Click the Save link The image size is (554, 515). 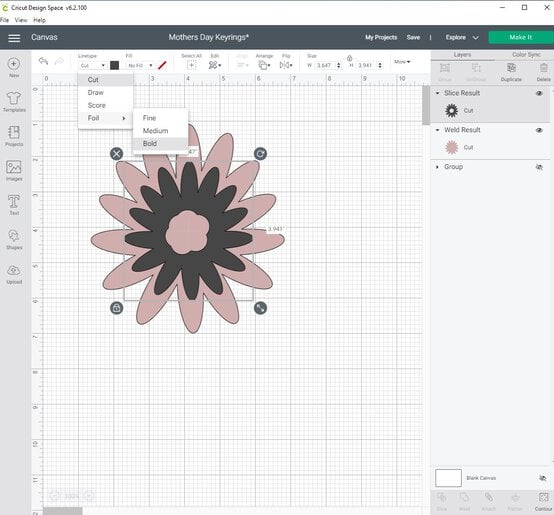[413, 37]
